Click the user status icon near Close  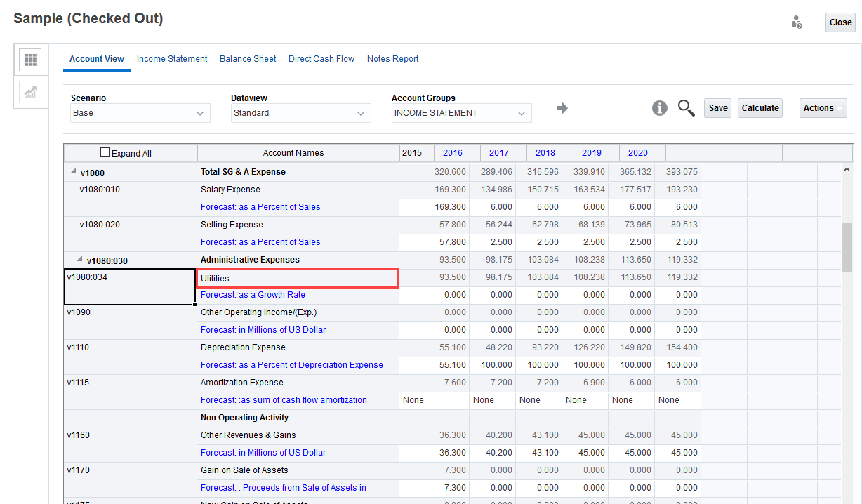click(797, 22)
